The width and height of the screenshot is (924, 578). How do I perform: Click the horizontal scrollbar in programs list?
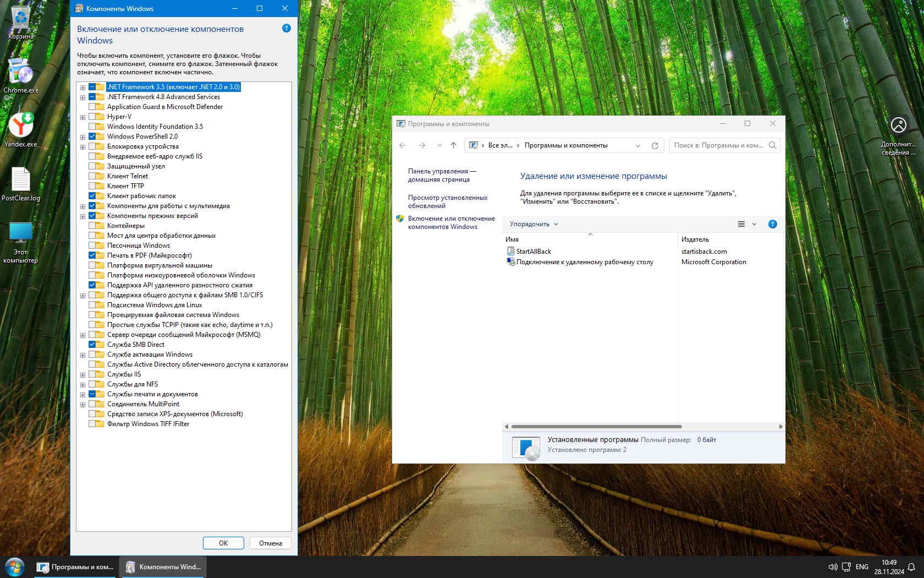pos(596,427)
